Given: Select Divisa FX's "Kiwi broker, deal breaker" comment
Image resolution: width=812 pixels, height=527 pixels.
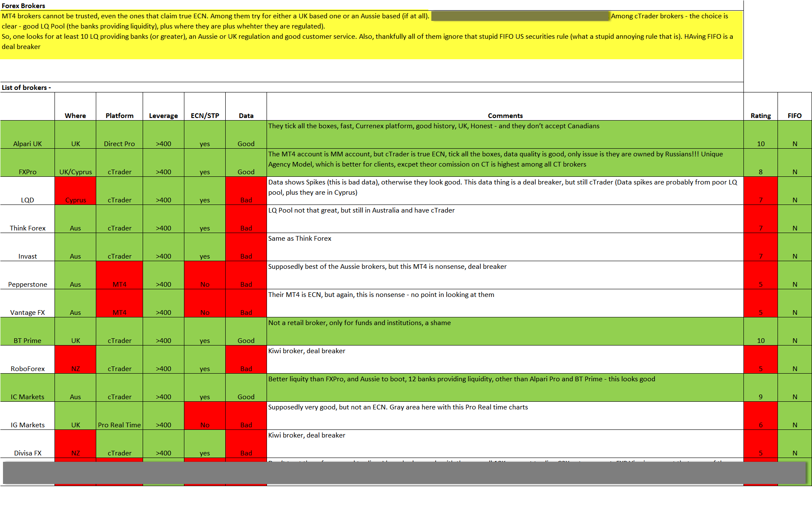Looking at the screenshot, I should tap(505, 444).
